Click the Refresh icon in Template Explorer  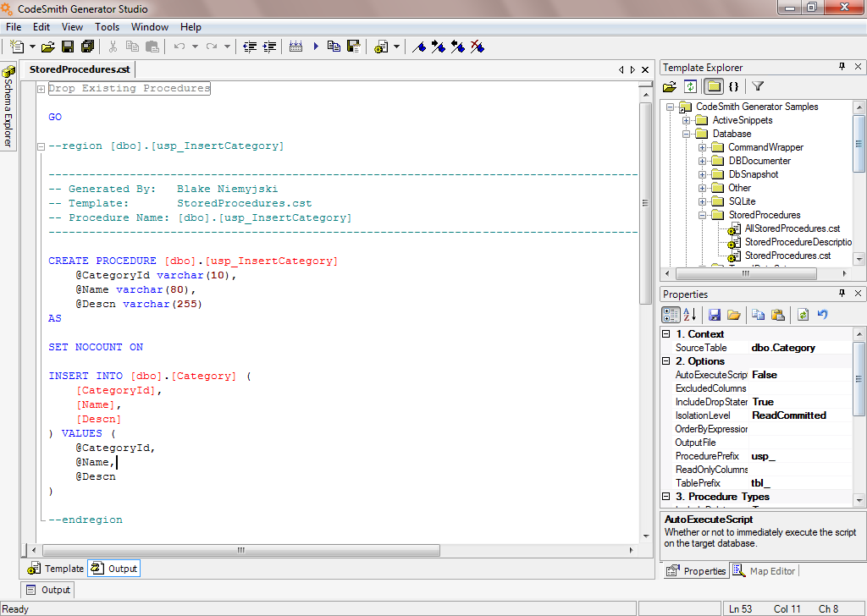tap(691, 86)
